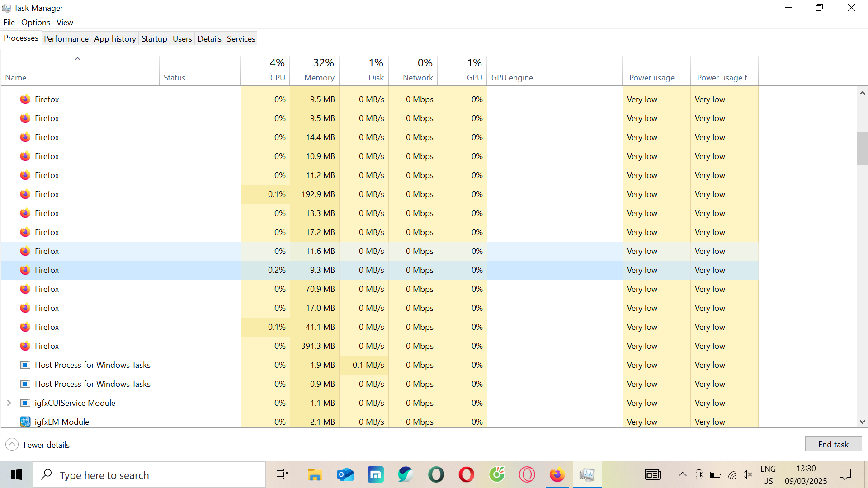
Task: Open the red Opera browser from the taskbar
Action: [x=466, y=474]
